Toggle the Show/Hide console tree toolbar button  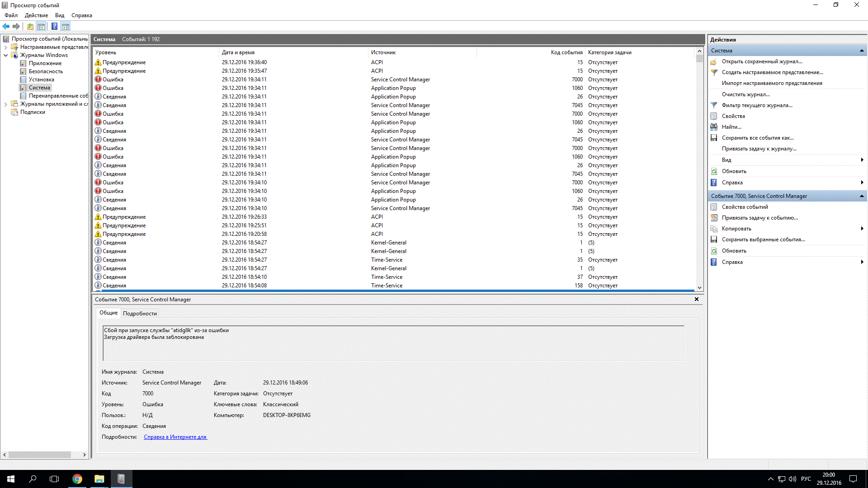click(x=41, y=26)
